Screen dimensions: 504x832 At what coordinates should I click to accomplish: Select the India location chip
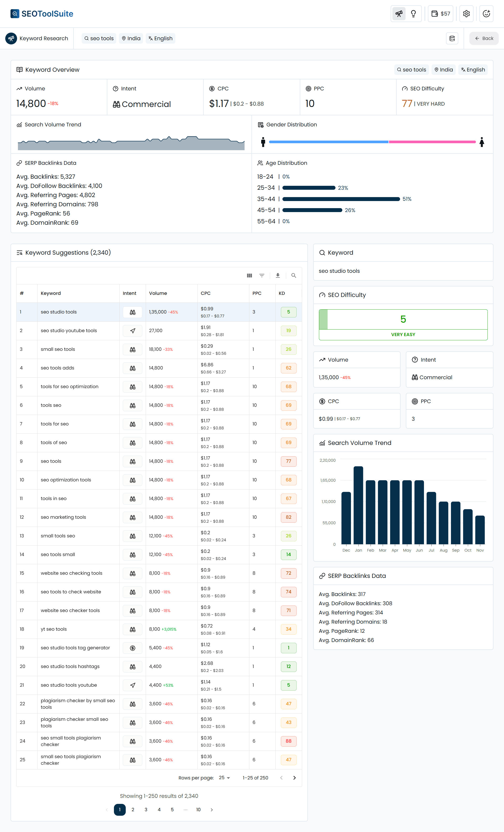pos(131,38)
